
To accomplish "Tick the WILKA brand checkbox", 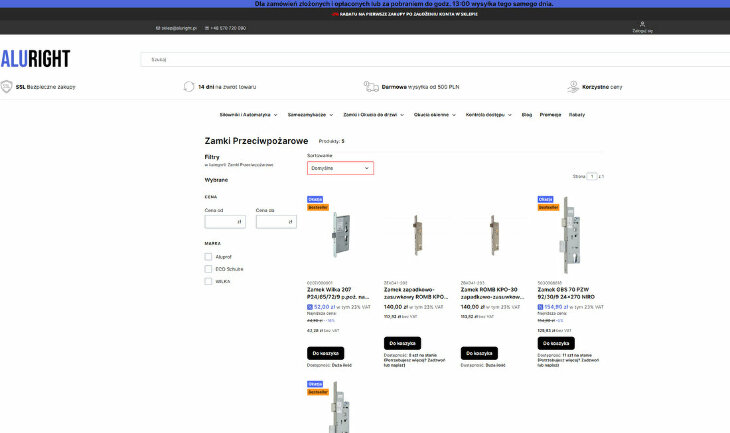I will click(208, 281).
